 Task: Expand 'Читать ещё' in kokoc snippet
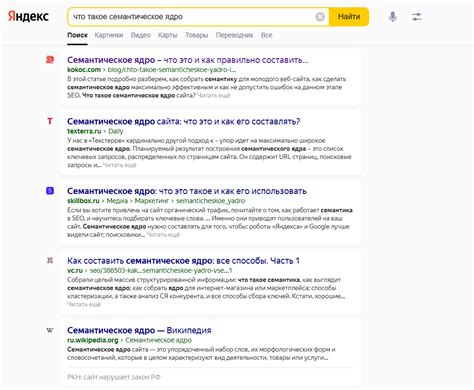(x=213, y=95)
